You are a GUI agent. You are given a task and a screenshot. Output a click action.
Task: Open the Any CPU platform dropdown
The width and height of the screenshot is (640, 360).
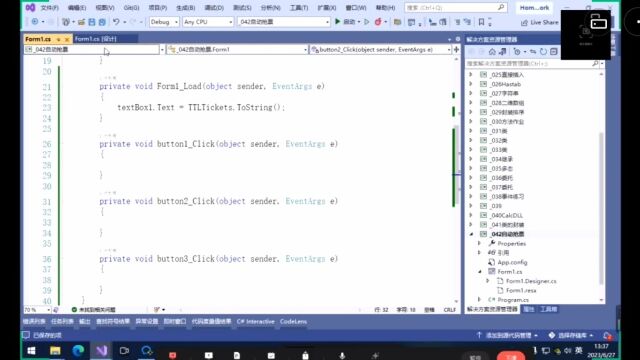tap(208, 22)
